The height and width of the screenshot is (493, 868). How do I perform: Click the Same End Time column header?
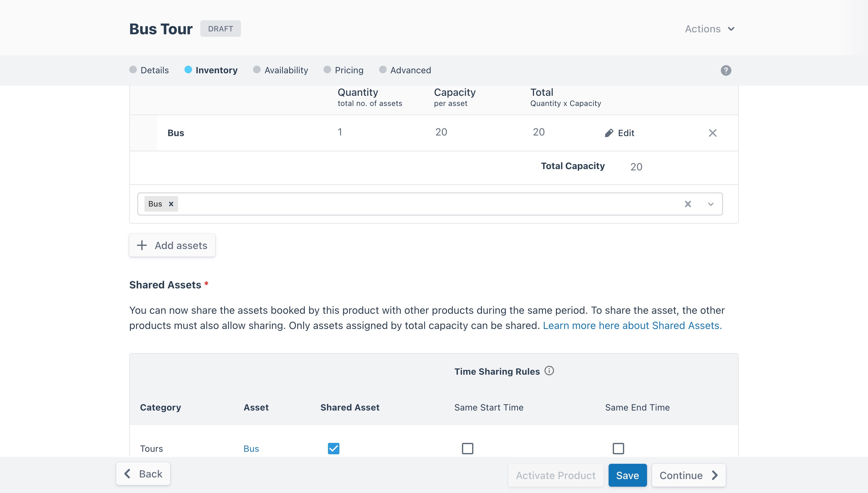click(637, 407)
